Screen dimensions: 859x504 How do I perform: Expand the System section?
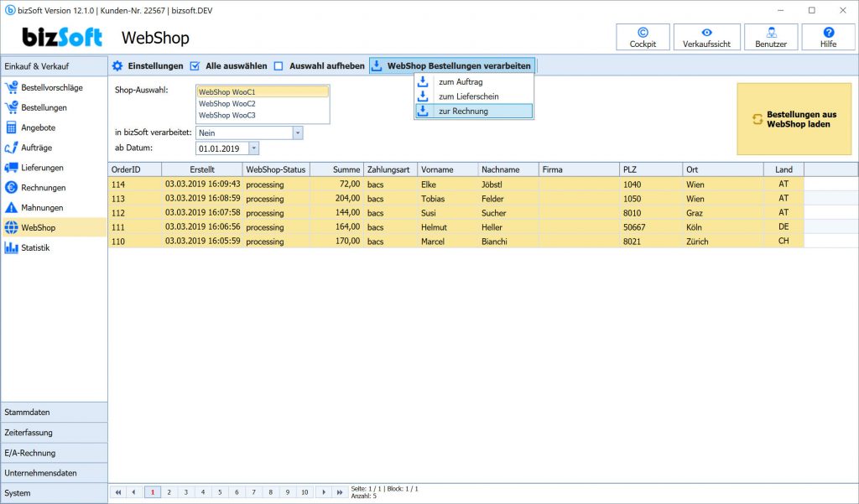[54, 493]
